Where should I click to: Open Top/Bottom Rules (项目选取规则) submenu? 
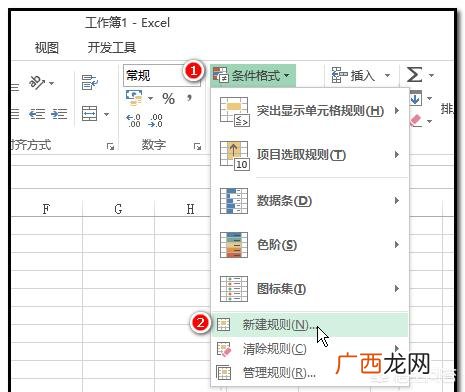pyautogui.click(x=310, y=155)
